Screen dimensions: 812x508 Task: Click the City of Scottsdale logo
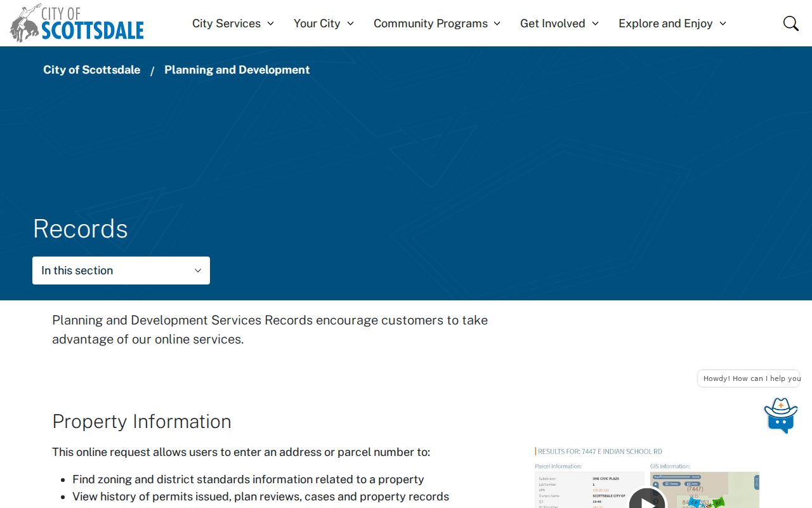(77, 23)
